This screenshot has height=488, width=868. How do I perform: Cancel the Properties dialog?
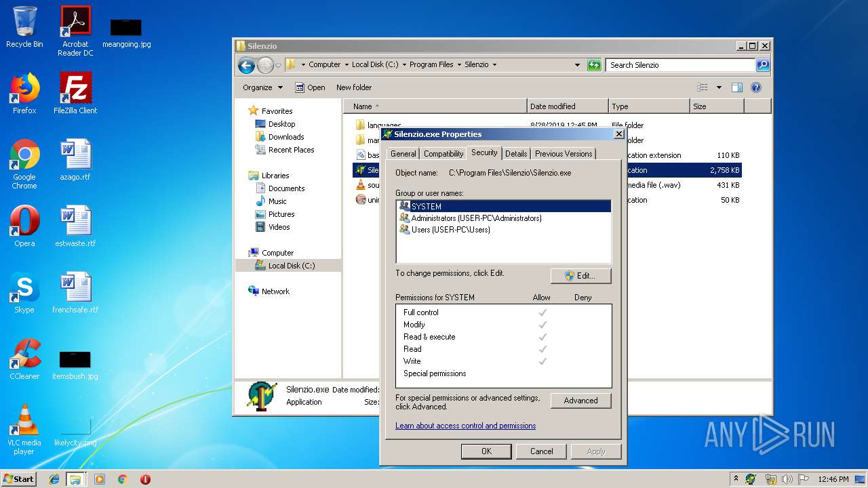pos(541,451)
